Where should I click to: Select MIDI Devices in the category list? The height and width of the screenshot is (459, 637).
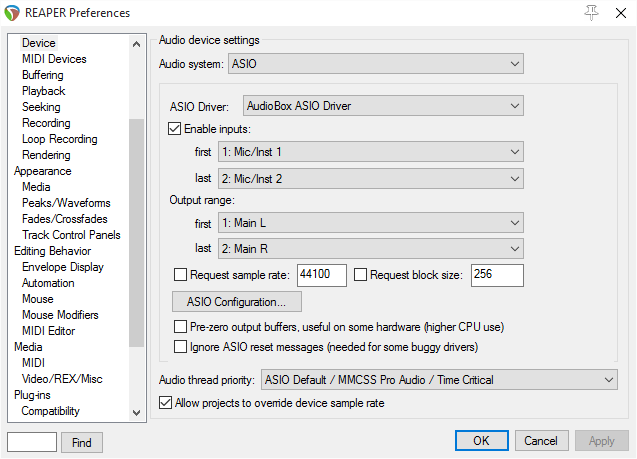pyautogui.click(x=54, y=59)
